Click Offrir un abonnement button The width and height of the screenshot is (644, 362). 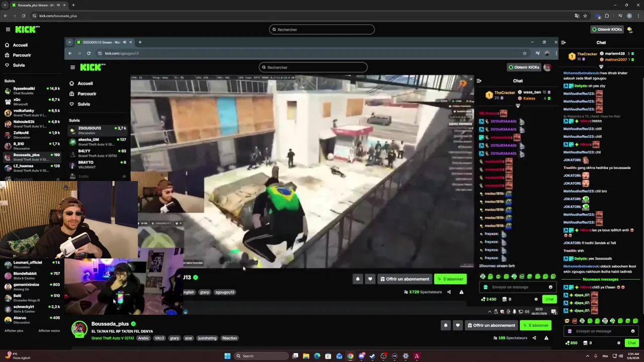point(492,325)
